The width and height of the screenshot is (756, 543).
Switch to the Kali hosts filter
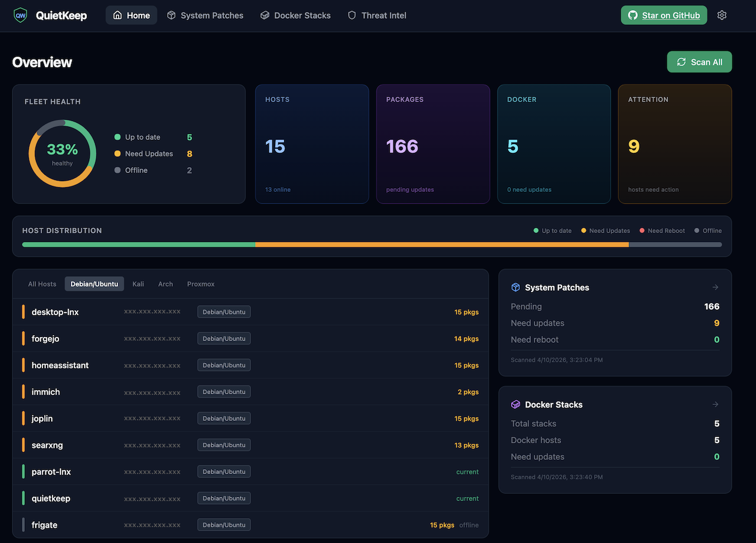138,284
